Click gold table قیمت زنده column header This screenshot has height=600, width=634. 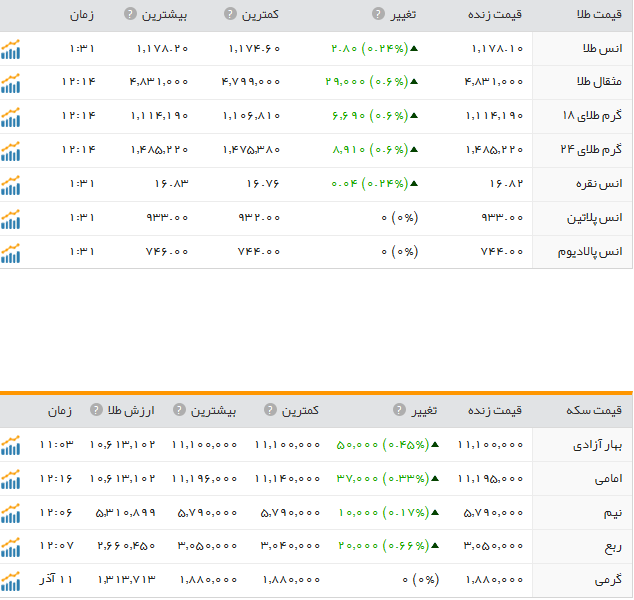495,15
